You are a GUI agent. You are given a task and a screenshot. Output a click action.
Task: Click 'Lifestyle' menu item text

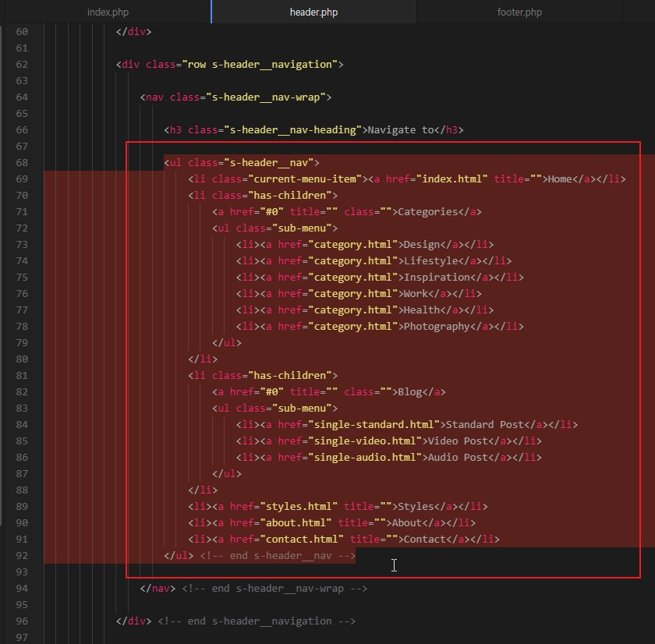pos(430,261)
